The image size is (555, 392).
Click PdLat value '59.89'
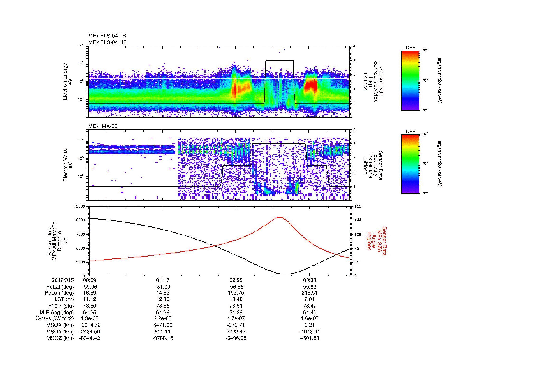click(310, 287)
